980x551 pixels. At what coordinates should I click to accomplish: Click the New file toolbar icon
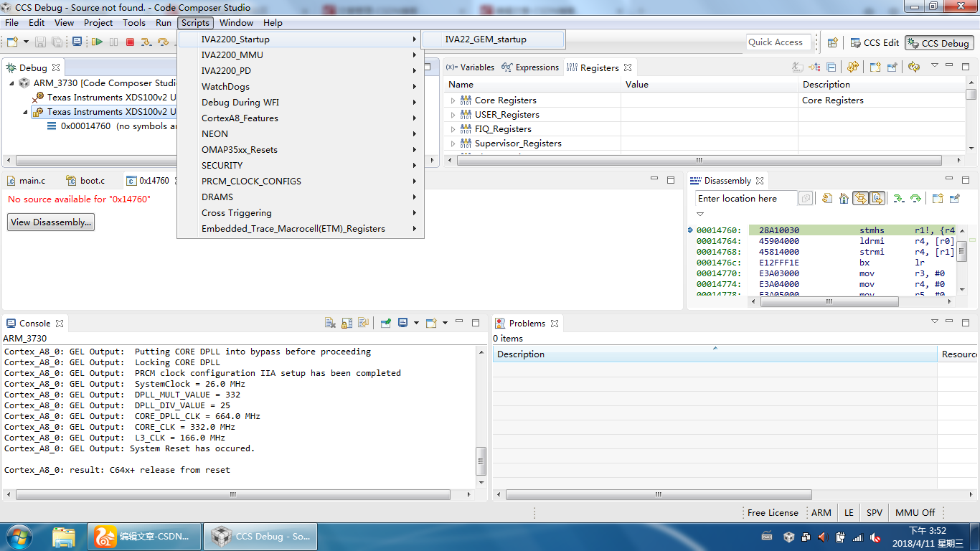[12, 42]
